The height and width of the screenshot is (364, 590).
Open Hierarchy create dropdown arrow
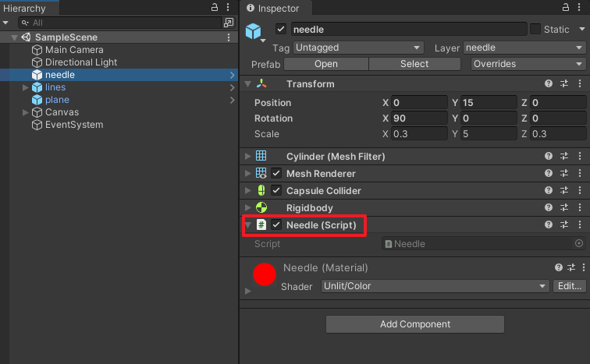5,23
